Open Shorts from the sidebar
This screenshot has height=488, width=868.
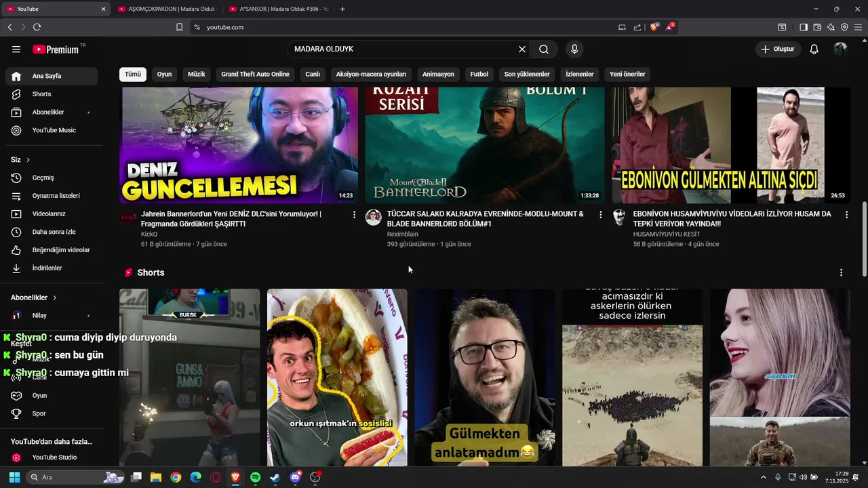pos(52,94)
